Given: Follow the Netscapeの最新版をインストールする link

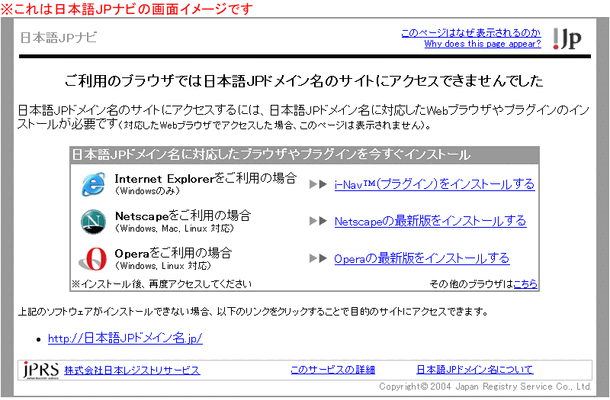Looking at the screenshot, I should (x=430, y=221).
